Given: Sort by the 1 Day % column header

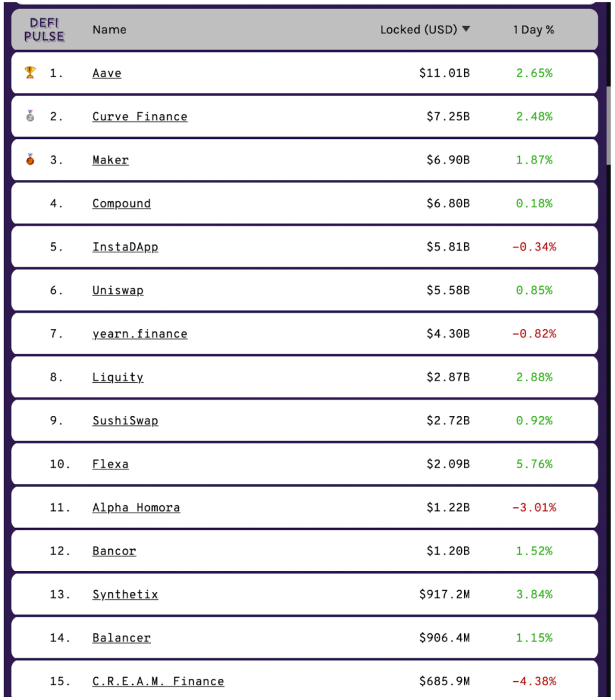Looking at the screenshot, I should click(x=534, y=30).
